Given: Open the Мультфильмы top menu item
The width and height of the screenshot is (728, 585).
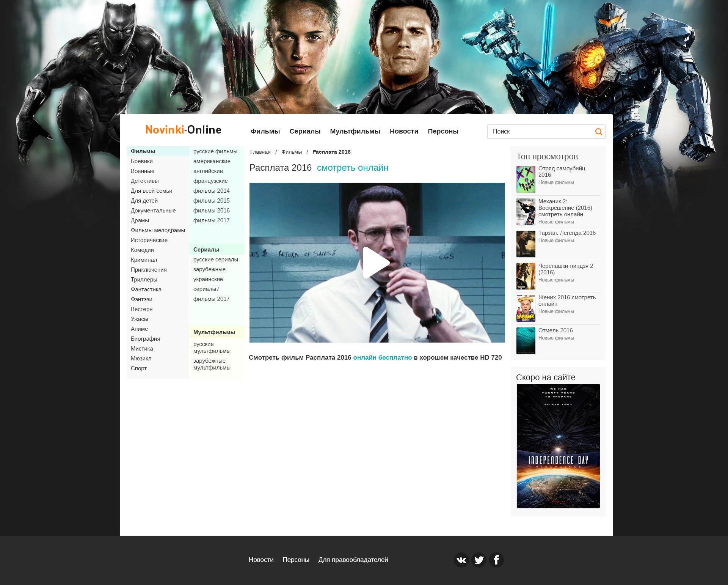Looking at the screenshot, I should click(x=355, y=131).
